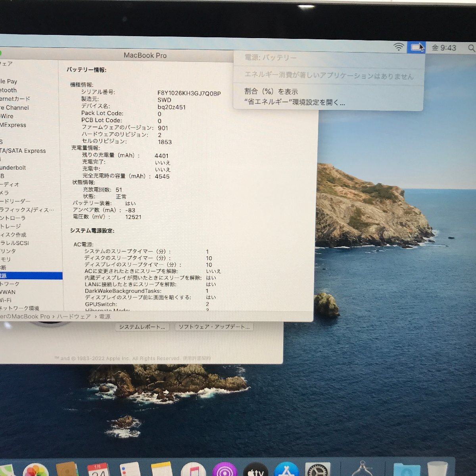Click amperage value -83
476x476 pixels.
(130, 210)
